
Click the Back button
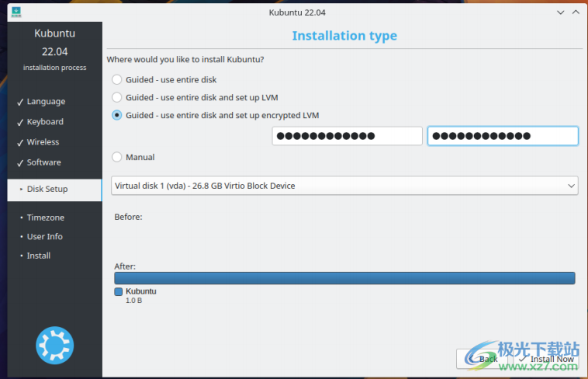pyautogui.click(x=482, y=359)
